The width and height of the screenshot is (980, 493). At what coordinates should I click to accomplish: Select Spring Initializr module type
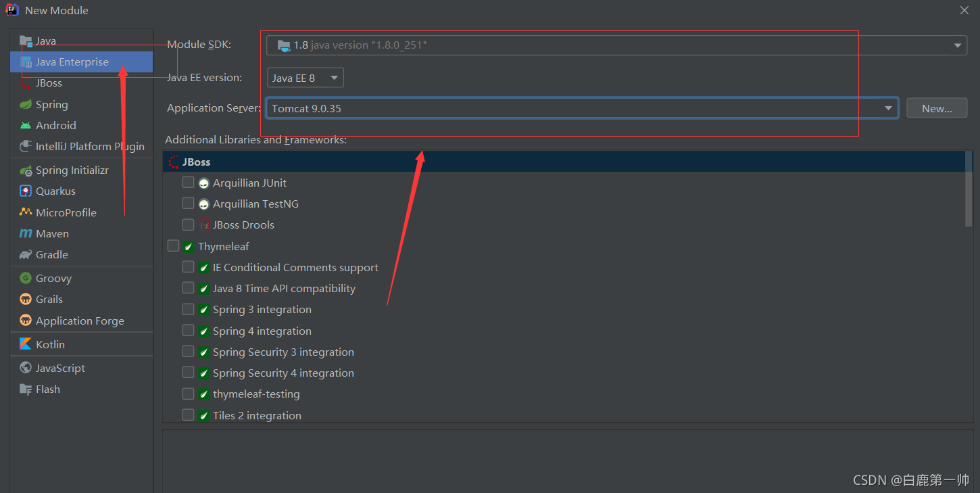coord(81,170)
